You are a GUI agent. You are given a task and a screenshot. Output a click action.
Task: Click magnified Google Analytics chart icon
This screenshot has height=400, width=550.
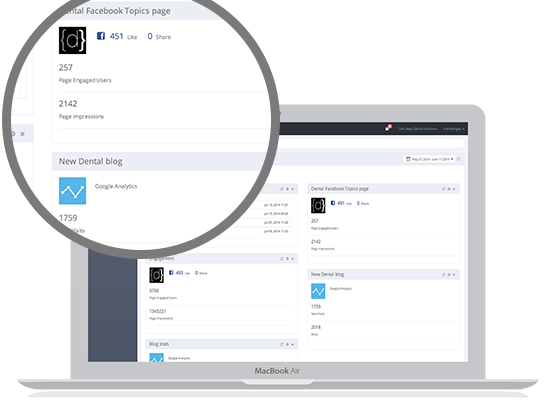point(72,191)
